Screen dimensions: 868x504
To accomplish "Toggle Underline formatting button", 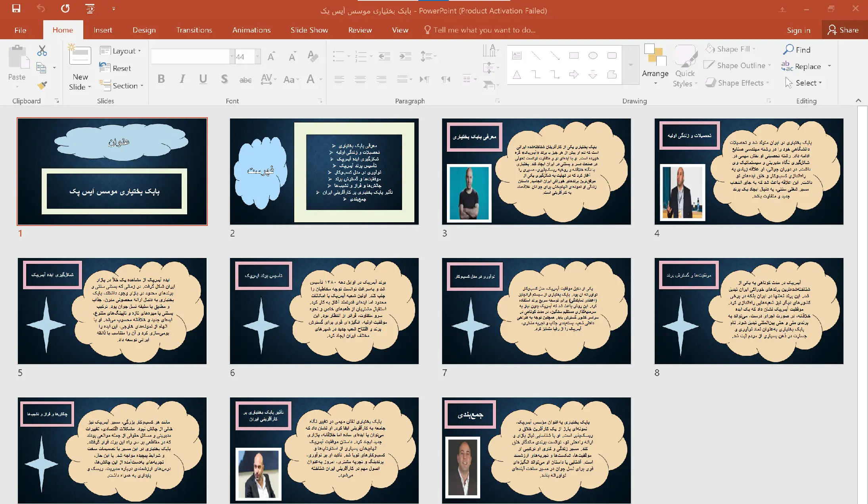I will click(203, 79).
